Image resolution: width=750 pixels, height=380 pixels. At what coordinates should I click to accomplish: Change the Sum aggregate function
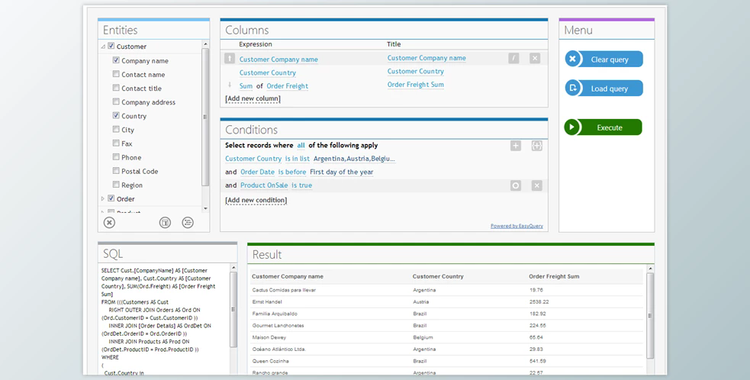[246, 86]
